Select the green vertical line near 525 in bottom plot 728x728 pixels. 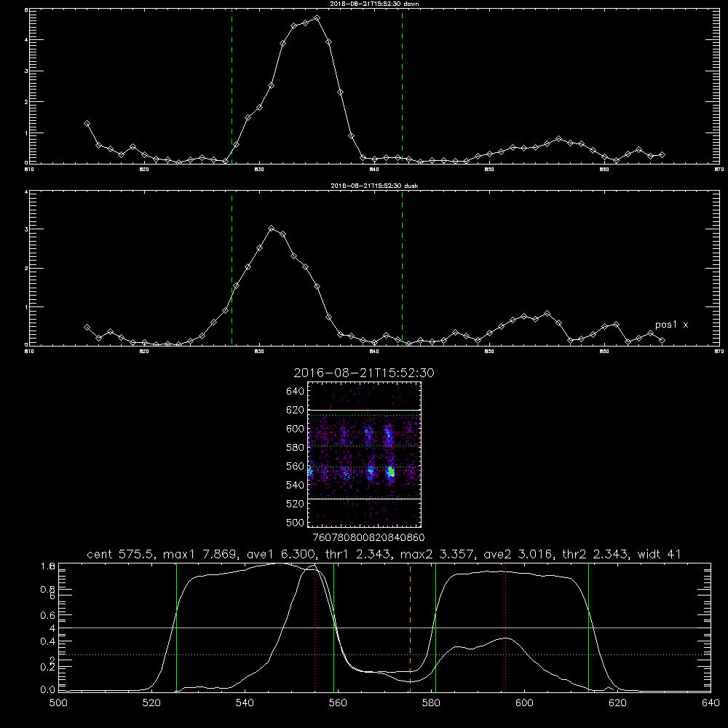176,627
